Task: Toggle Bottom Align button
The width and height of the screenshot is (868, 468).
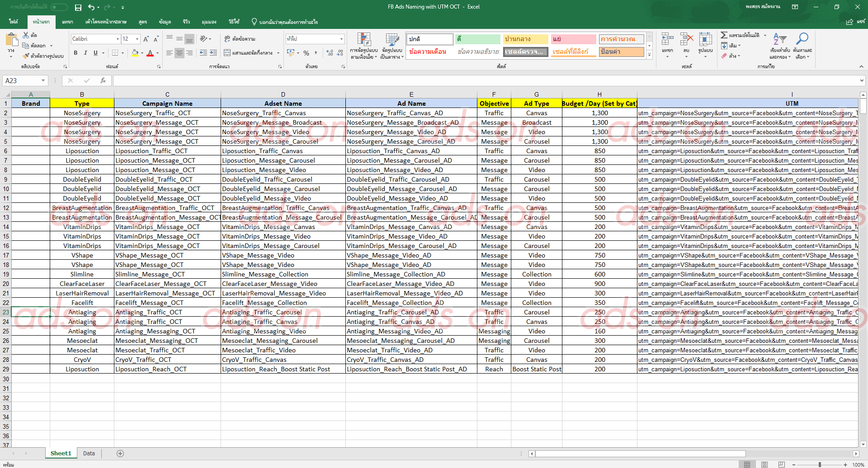Action: (189, 39)
